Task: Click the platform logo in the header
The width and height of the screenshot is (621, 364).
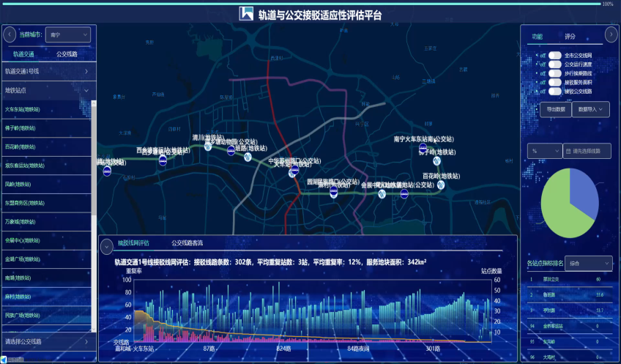Action: [247, 14]
